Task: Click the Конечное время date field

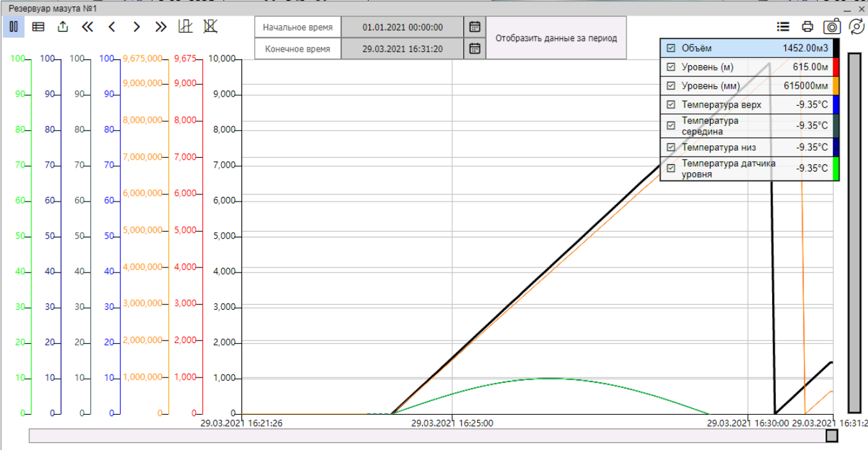Action: tap(403, 49)
